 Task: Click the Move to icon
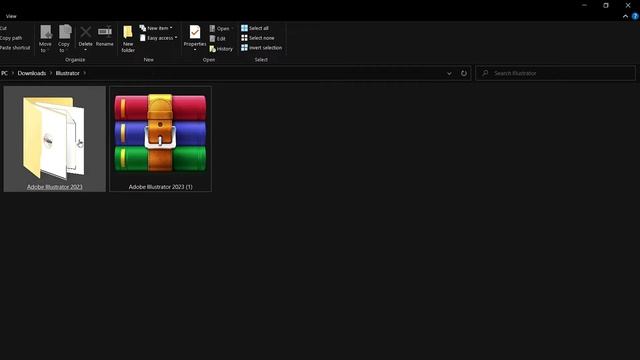tap(45, 33)
